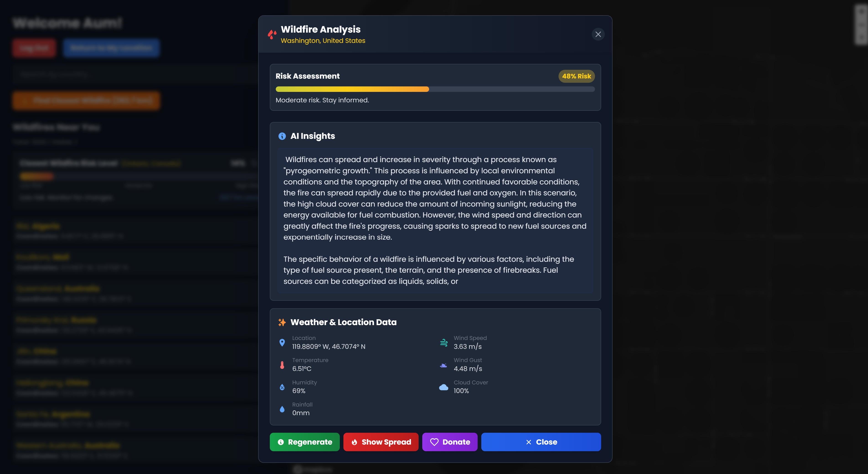Image resolution: width=868 pixels, height=474 pixels.
Task: Click the teal wind speed icon
Action: point(444,342)
